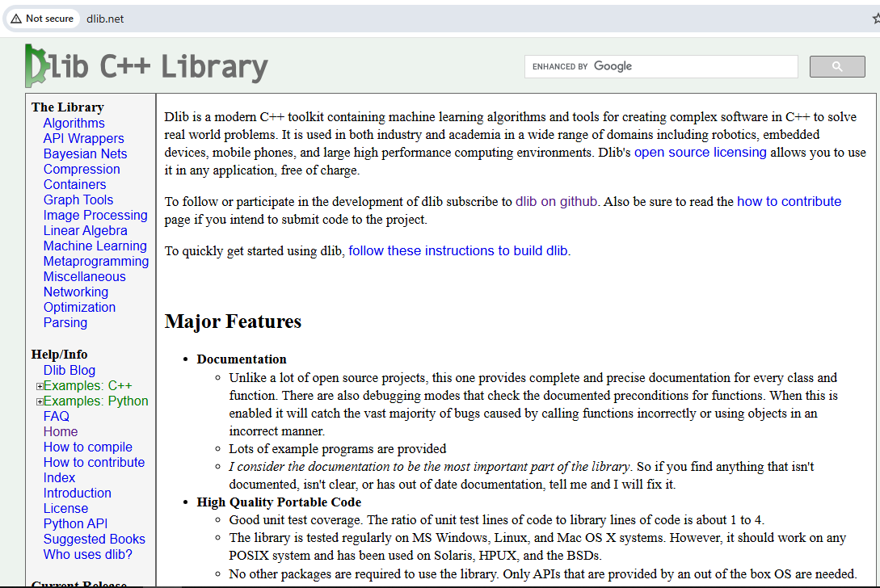Go to Bayesian Nets section
Screen dimensions: 880x588
click(86, 153)
